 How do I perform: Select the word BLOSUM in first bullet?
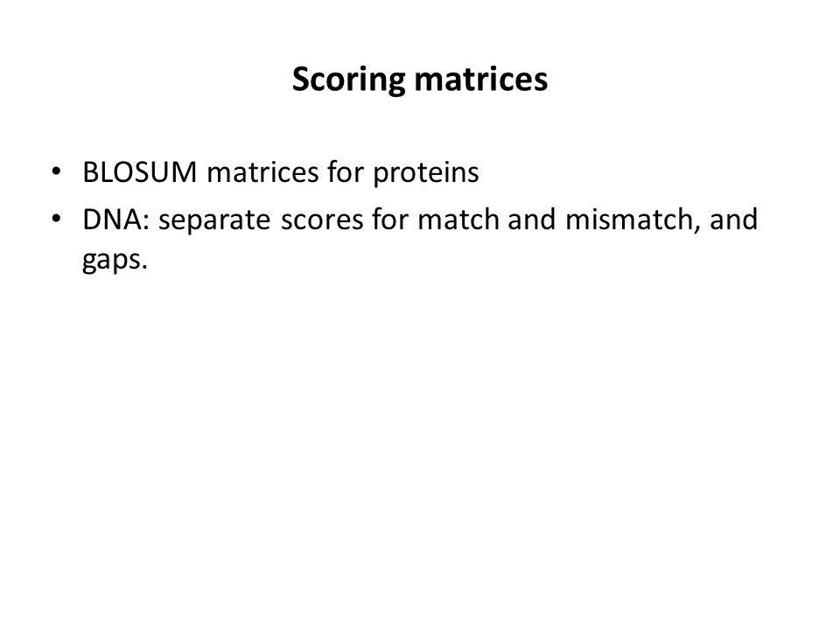(x=140, y=172)
